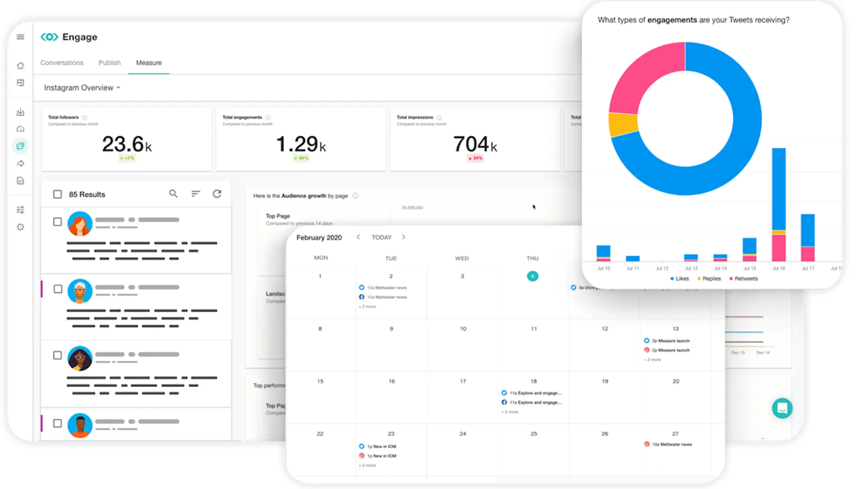Click the sliders filter icon in sidebar
The image size is (868, 489).
20,209
